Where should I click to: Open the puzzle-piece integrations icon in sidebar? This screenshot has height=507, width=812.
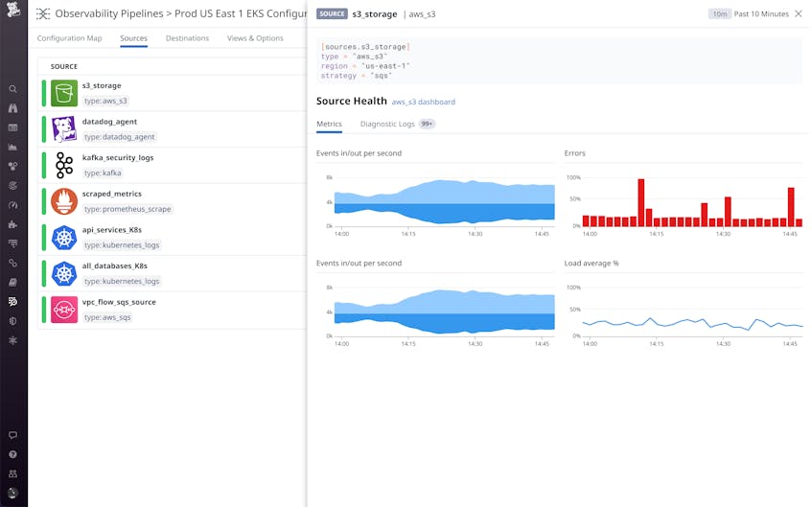point(13,224)
